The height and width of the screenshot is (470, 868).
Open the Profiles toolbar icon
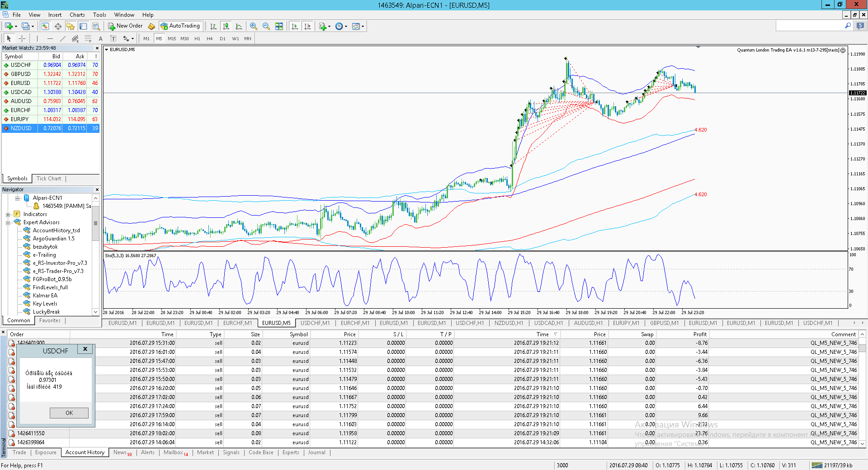coord(26,26)
